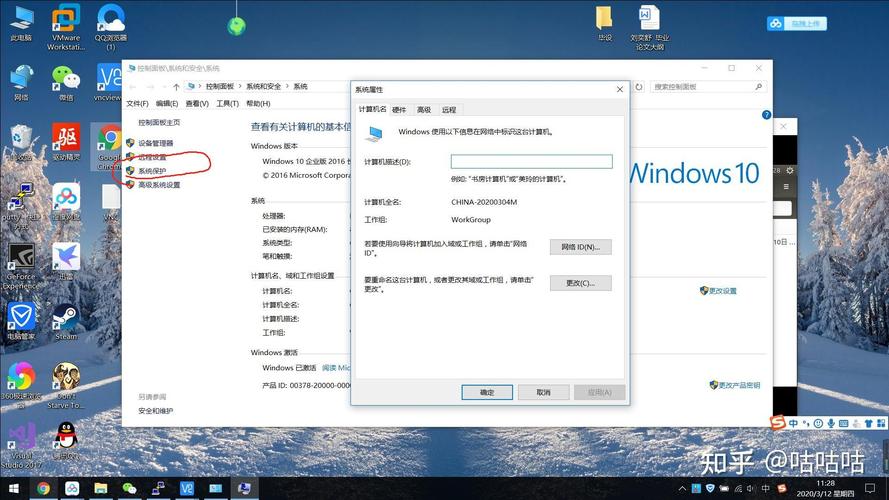889x500 pixels.
Task: Click 系统和安全 in the address breadcrumb
Action: pos(263,86)
